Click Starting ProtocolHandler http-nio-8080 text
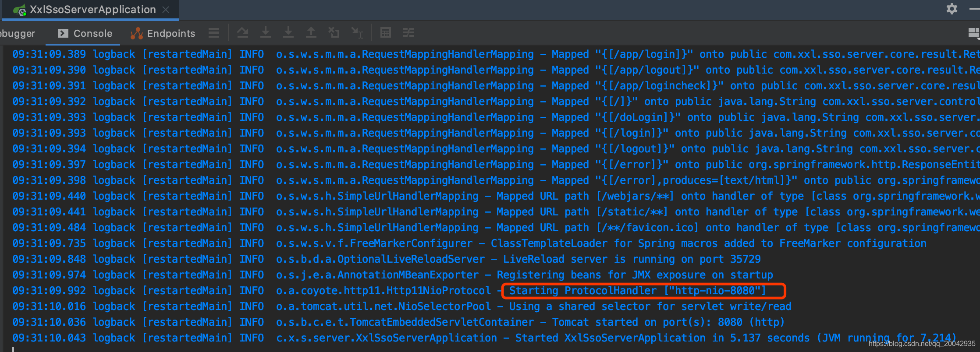980x352 pixels. point(638,291)
